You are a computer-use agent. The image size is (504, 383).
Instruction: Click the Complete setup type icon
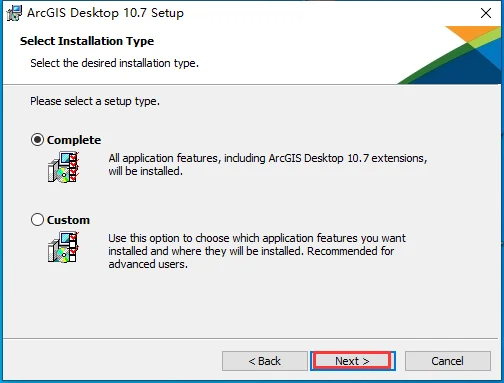(63, 167)
